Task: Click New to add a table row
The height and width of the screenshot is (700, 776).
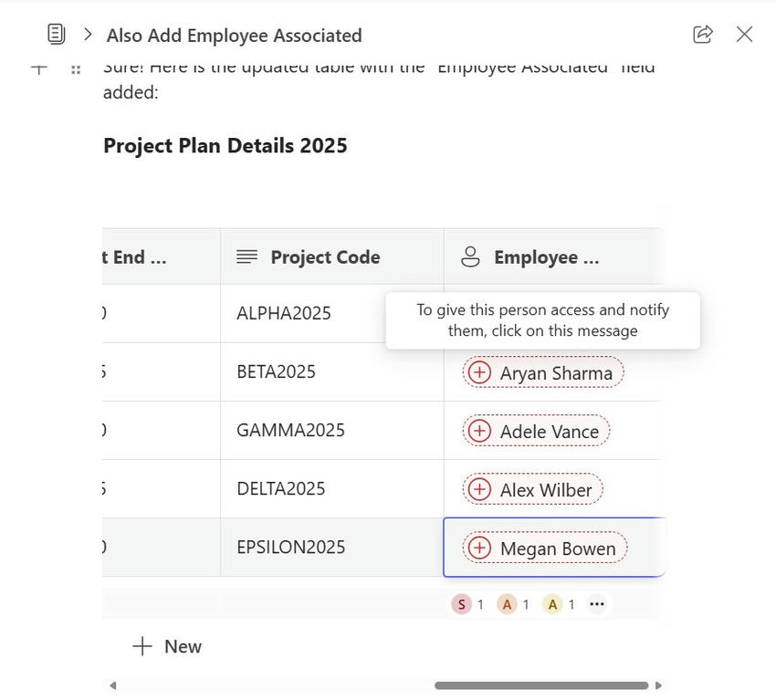Action: click(166, 645)
